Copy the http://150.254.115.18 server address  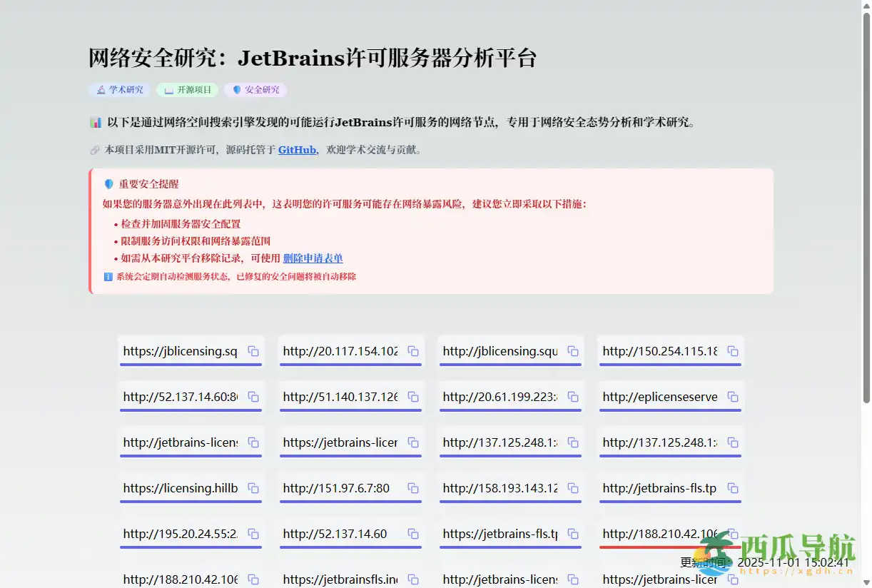732,351
